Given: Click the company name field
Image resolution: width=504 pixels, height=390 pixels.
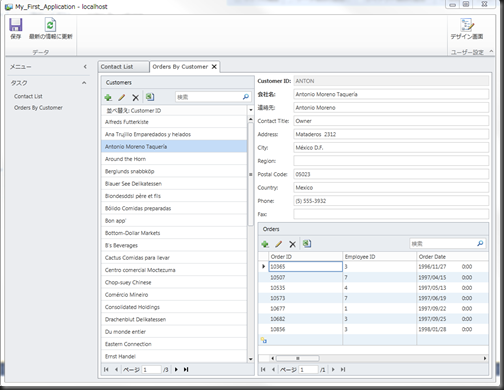Looking at the screenshot, I should (x=391, y=94).
